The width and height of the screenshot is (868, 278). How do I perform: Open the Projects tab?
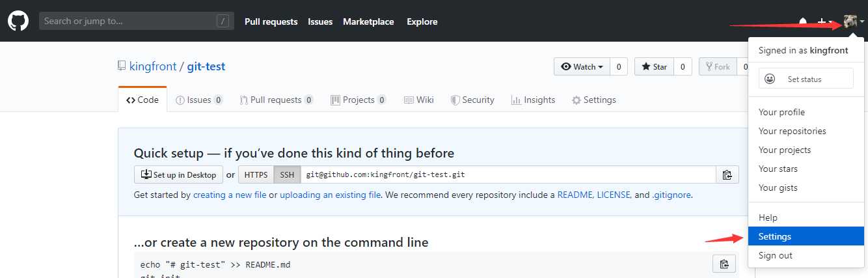(359, 100)
